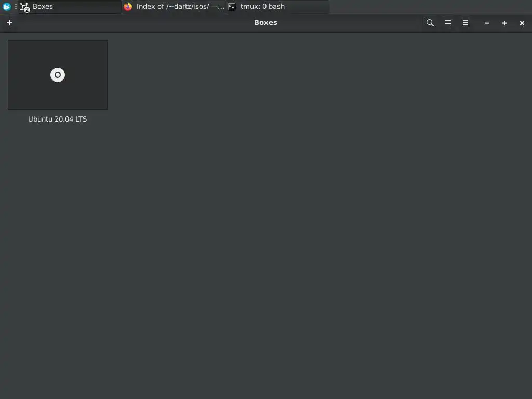Click the Ubuntu 20.04 LTS label

[x=57, y=119]
